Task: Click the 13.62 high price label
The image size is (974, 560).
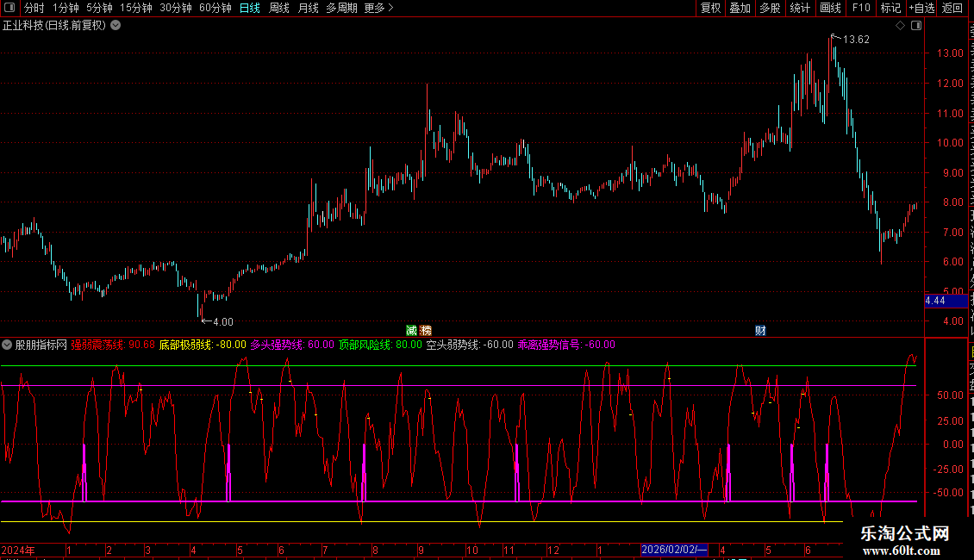Action: click(x=856, y=40)
